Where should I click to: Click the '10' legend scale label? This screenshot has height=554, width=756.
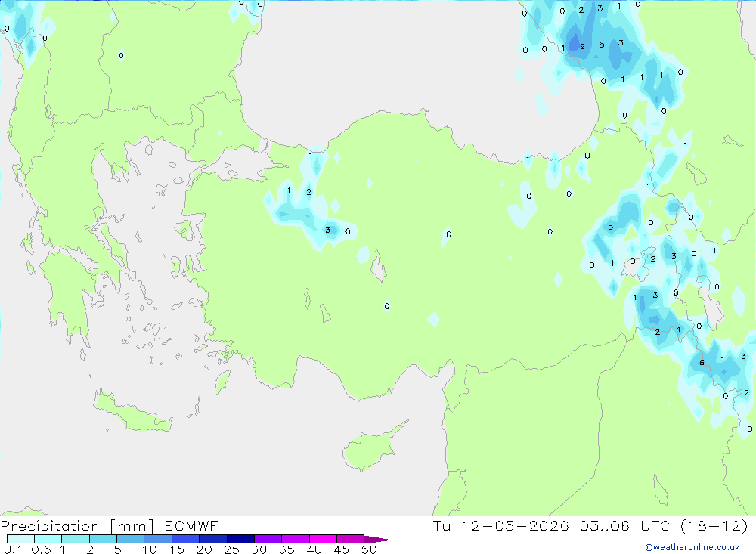[x=149, y=549]
